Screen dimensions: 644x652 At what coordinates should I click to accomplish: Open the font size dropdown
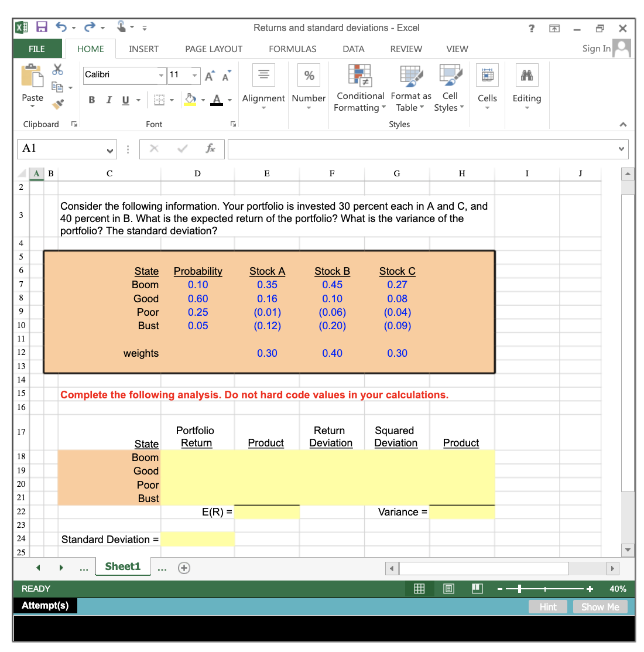pos(194,76)
